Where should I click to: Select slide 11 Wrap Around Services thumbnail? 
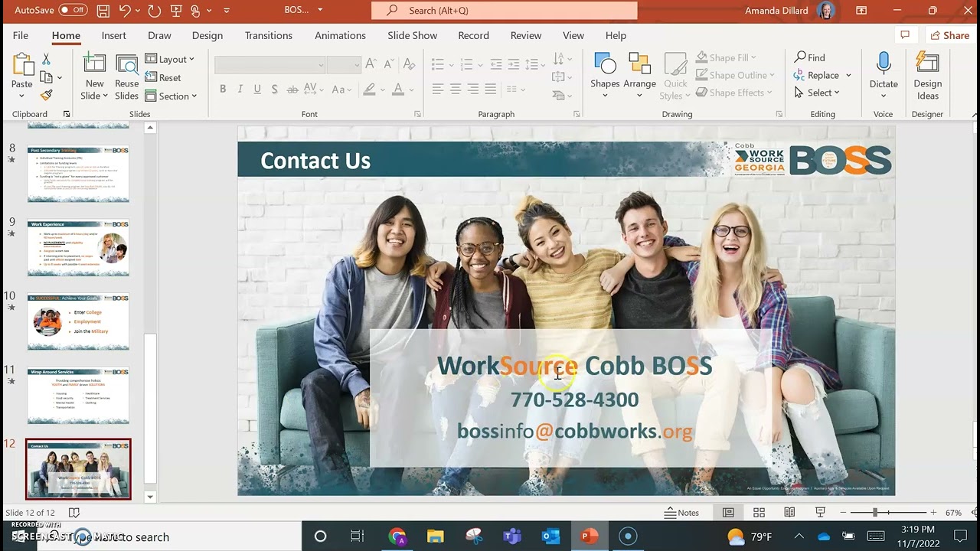click(x=78, y=396)
